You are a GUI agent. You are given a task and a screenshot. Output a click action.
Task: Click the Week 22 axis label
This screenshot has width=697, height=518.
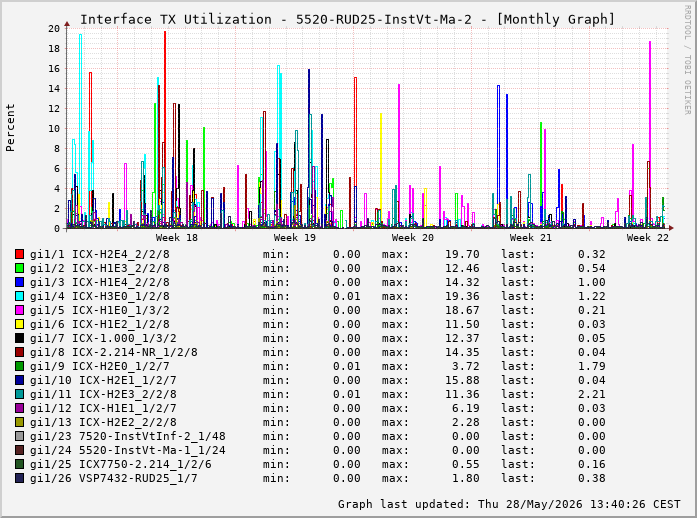click(x=648, y=238)
